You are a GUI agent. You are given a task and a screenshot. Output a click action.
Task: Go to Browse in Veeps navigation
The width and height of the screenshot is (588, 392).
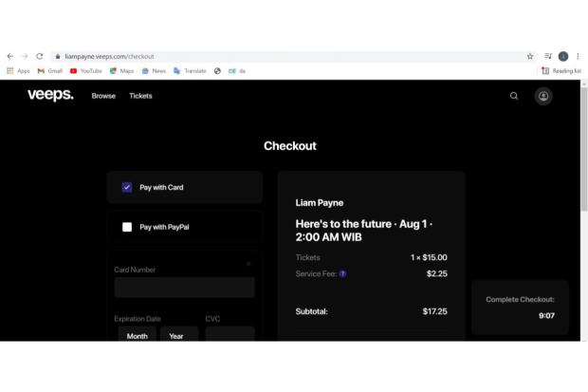pyautogui.click(x=103, y=96)
